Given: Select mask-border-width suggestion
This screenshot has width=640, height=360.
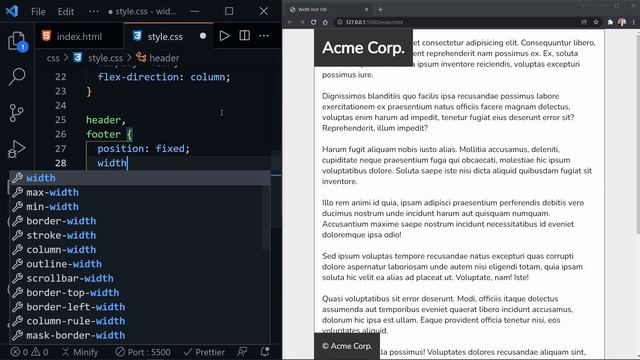Looking at the screenshot, I should (140, 335).
